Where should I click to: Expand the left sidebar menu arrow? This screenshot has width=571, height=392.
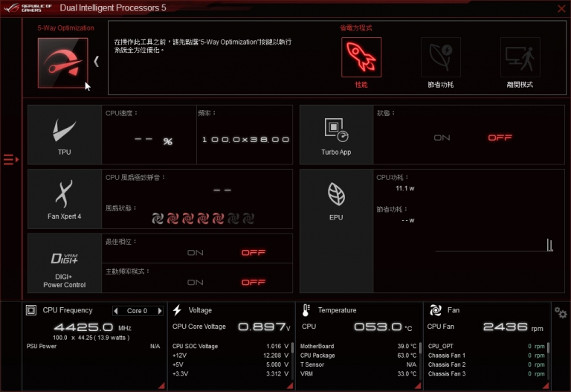(11, 160)
